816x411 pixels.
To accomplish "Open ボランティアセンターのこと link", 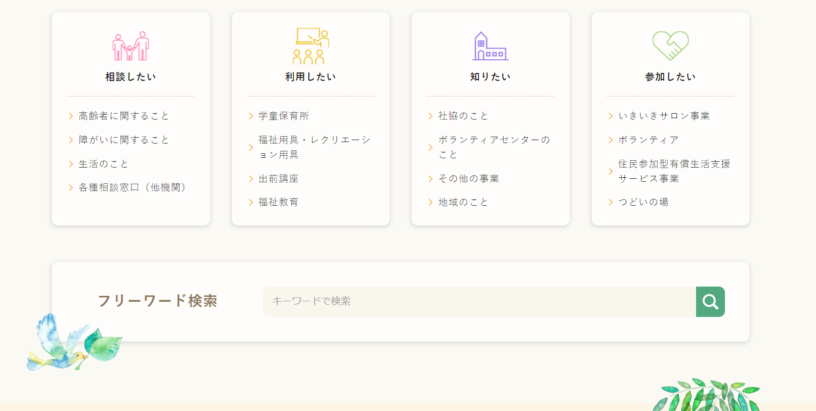I will [494, 147].
